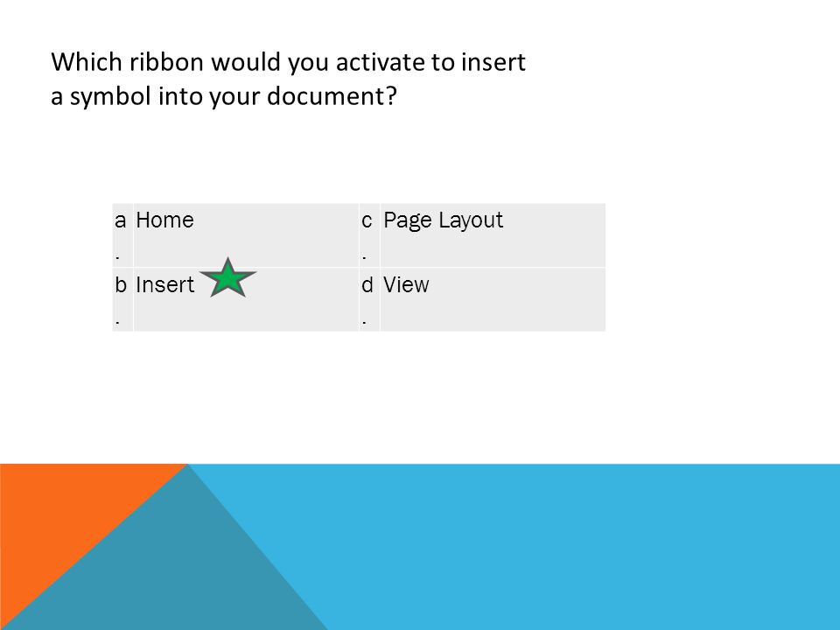Click the letter c label
The image size is (840, 630).
[367, 220]
